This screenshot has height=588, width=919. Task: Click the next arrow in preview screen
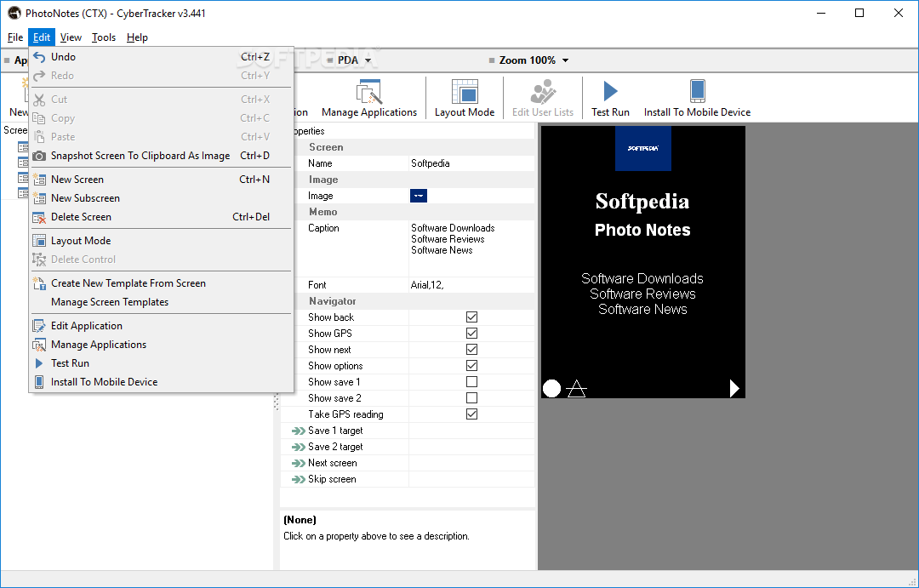point(734,388)
